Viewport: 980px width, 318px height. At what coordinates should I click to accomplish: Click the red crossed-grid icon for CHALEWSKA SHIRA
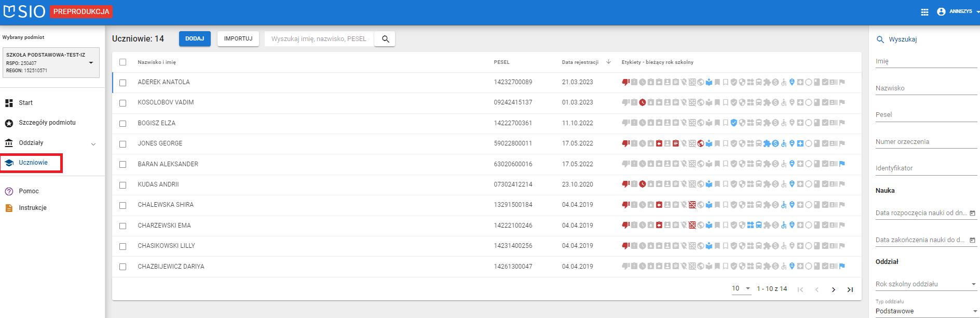tap(692, 205)
